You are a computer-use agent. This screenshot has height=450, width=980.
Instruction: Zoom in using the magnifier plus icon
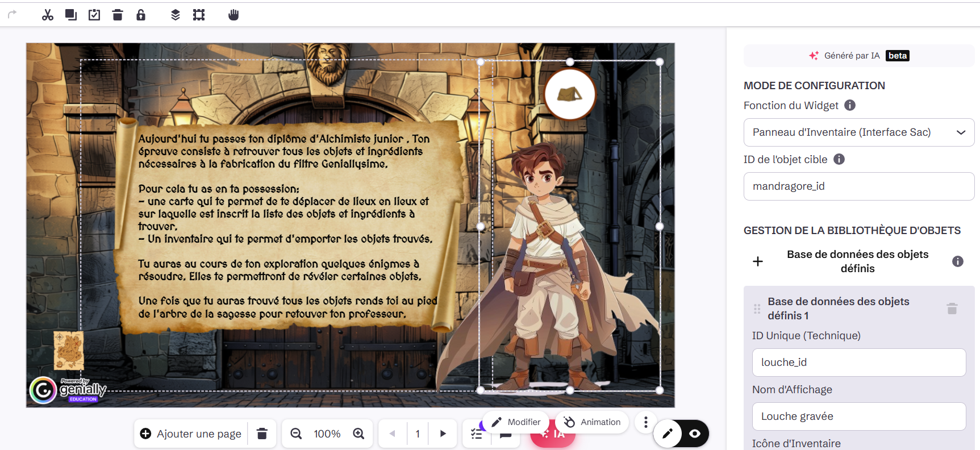click(358, 434)
